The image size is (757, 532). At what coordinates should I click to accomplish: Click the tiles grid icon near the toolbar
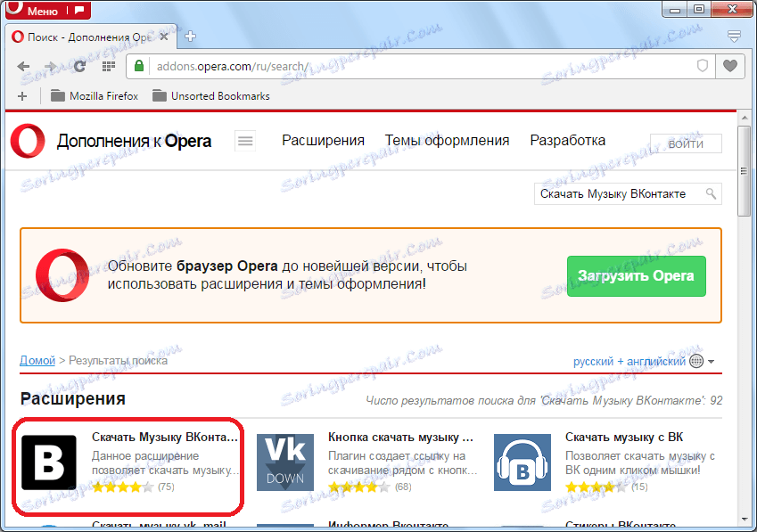108,66
